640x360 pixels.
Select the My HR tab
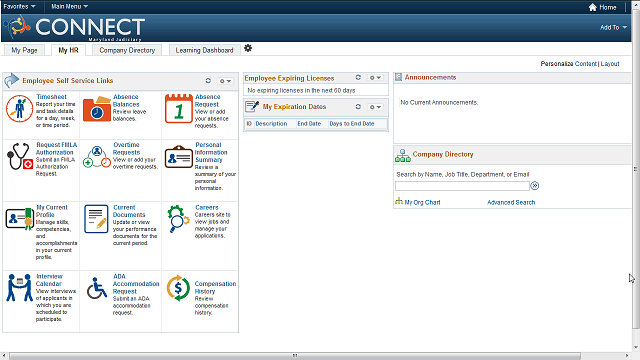click(x=68, y=50)
